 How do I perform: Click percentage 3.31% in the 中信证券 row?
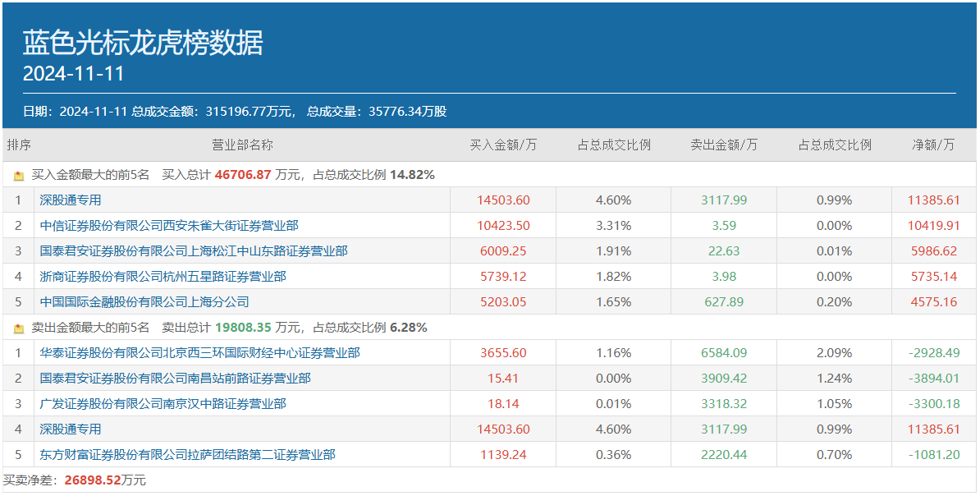[614, 226]
